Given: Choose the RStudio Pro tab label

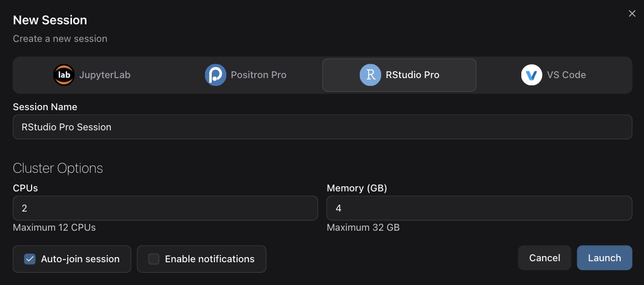Looking at the screenshot, I should click(x=412, y=75).
